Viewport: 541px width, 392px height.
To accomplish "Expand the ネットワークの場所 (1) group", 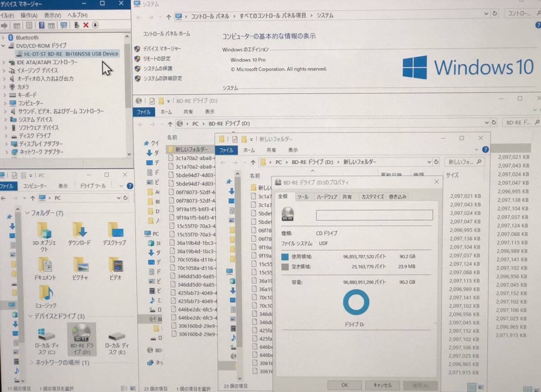I will tap(32, 362).
